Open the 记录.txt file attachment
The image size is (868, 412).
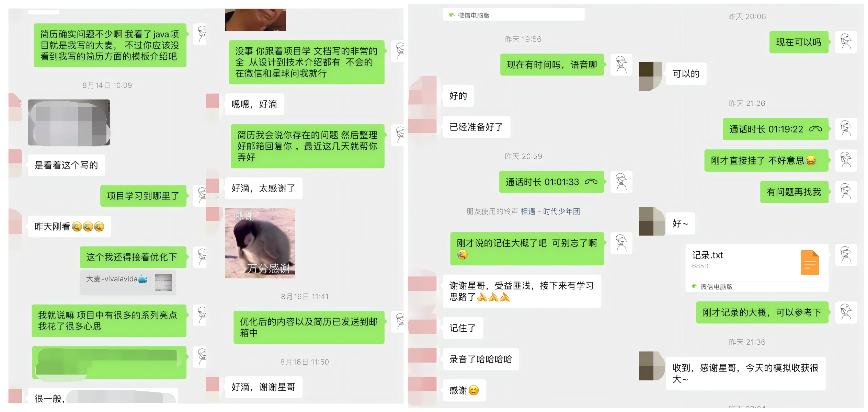[x=757, y=262]
